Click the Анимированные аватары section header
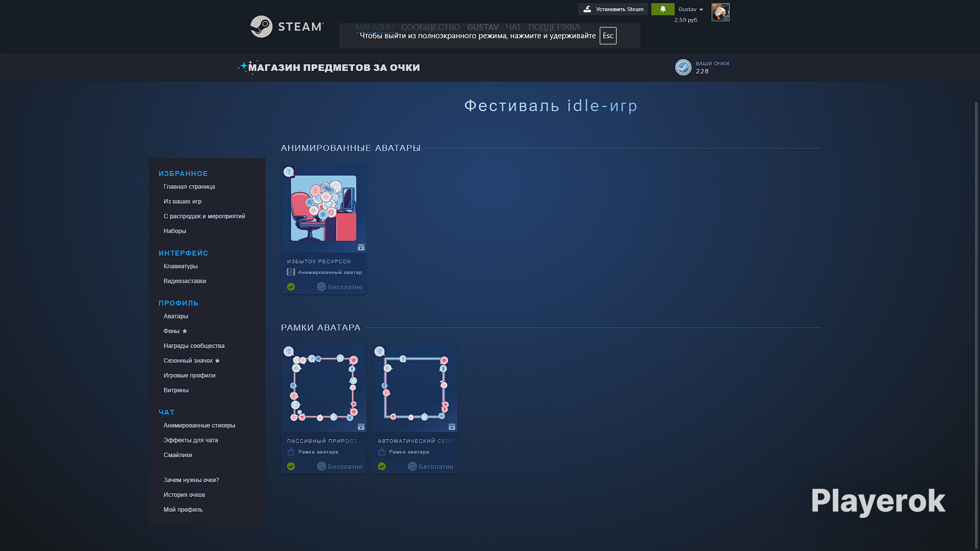Screen dimensions: 980x551 351,148
